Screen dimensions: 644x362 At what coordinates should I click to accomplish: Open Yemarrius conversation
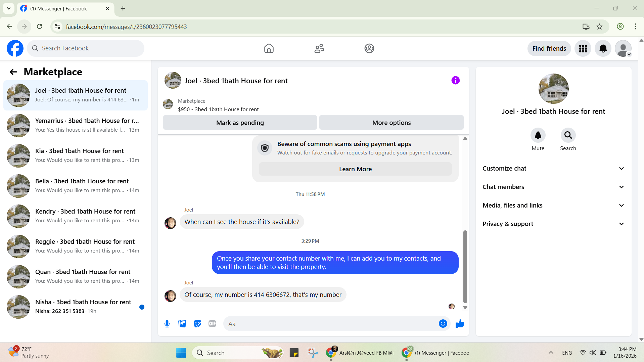(76, 126)
